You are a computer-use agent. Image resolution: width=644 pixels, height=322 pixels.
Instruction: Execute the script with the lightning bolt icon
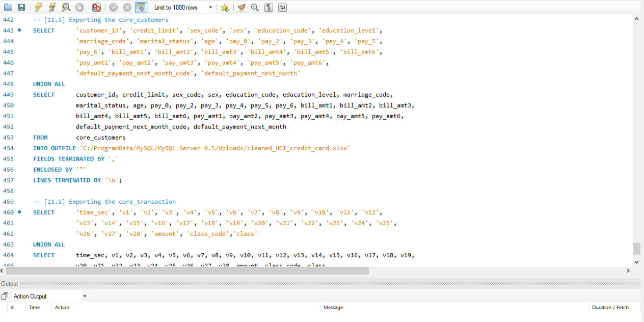[39, 7]
